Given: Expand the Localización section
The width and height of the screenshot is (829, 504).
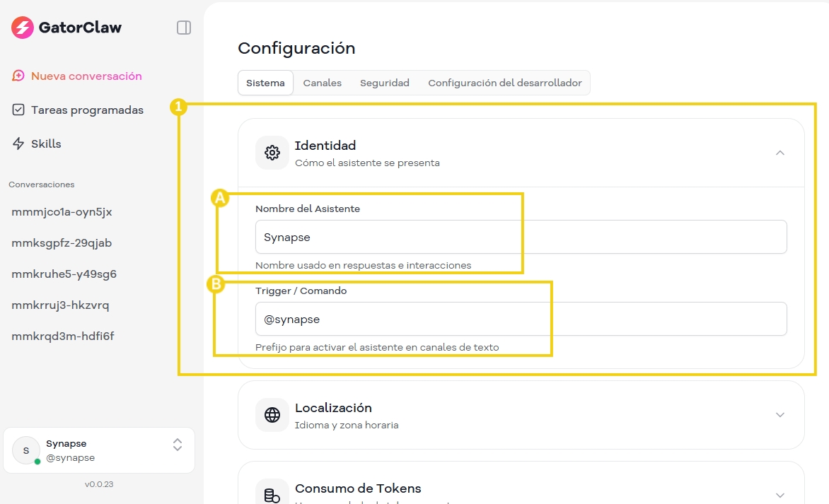Looking at the screenshot, I should (780, 415).
